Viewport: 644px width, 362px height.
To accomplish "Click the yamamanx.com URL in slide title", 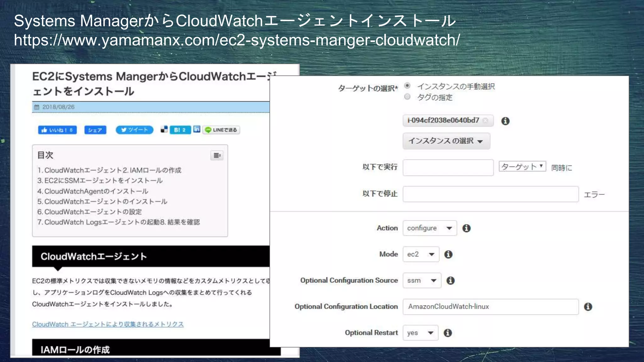I will pyautogui.click(x=237, y=40).
